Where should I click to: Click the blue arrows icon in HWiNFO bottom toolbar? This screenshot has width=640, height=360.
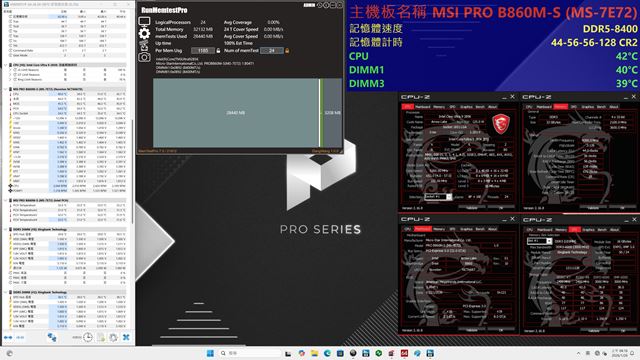8,337
